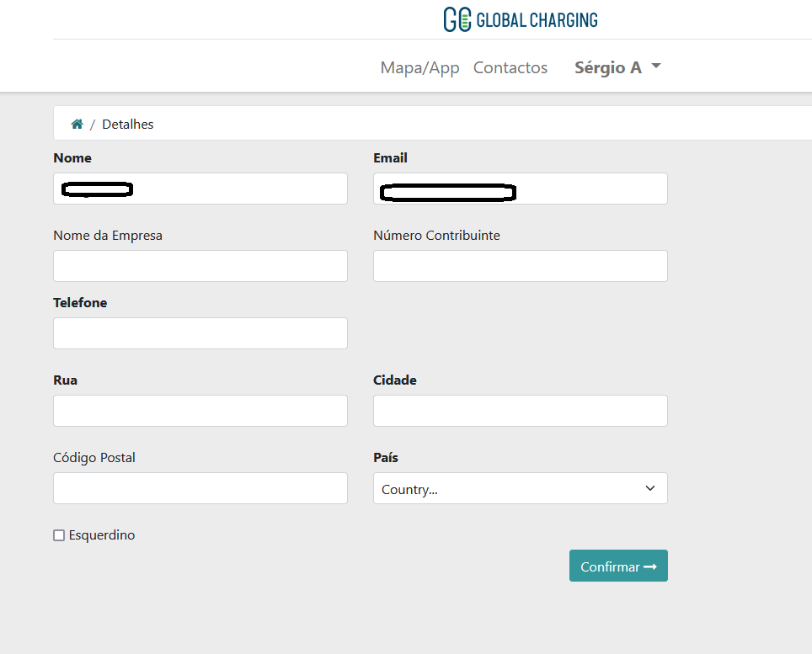Go to the Contactos page
This screenshot has width=812, height=654.
pyautogui.click(x=510, y=67)
